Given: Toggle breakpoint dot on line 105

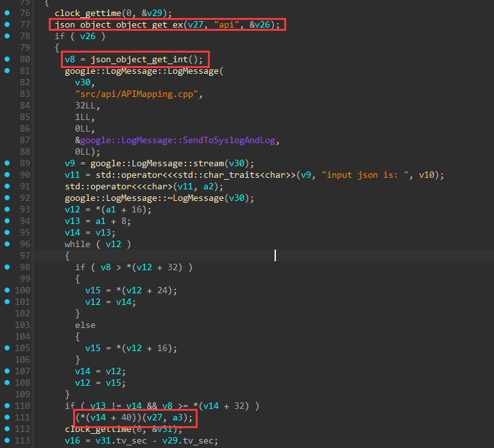Looking at the screenshot, I should pos(7,348).
